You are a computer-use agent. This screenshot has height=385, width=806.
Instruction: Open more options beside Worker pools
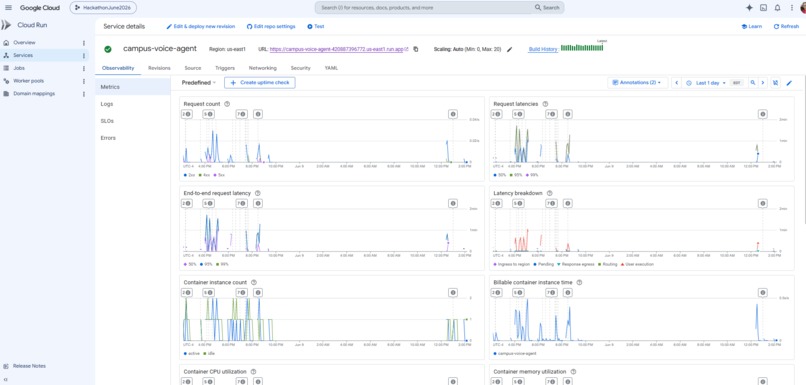click(84, 81)
